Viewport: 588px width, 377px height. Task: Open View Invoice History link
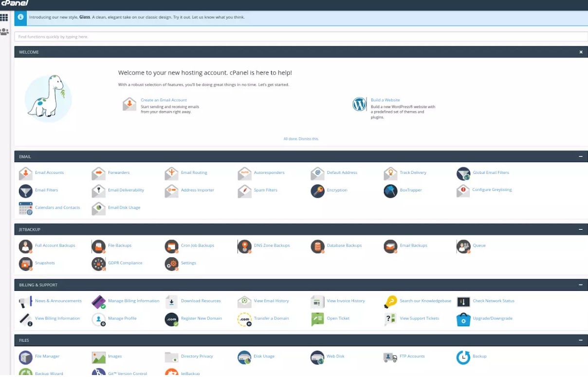(x=346, y=301)
